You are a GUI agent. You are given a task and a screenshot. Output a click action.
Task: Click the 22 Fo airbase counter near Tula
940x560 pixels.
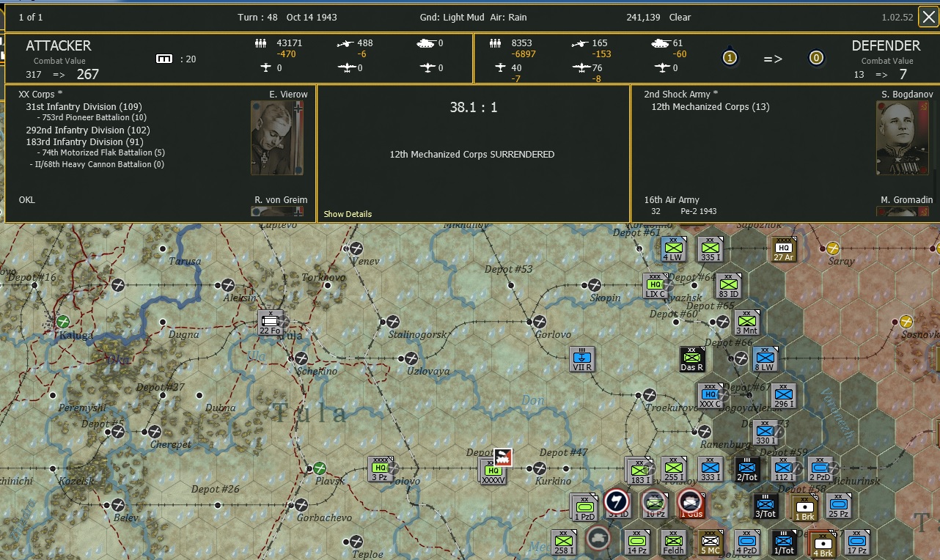(x=272, y=321)
